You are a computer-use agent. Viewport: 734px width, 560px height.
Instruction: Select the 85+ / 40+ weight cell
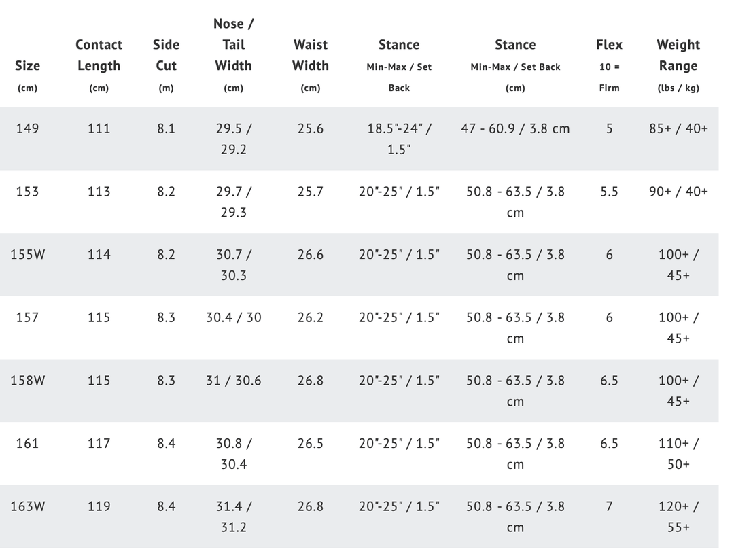[678, 128]
